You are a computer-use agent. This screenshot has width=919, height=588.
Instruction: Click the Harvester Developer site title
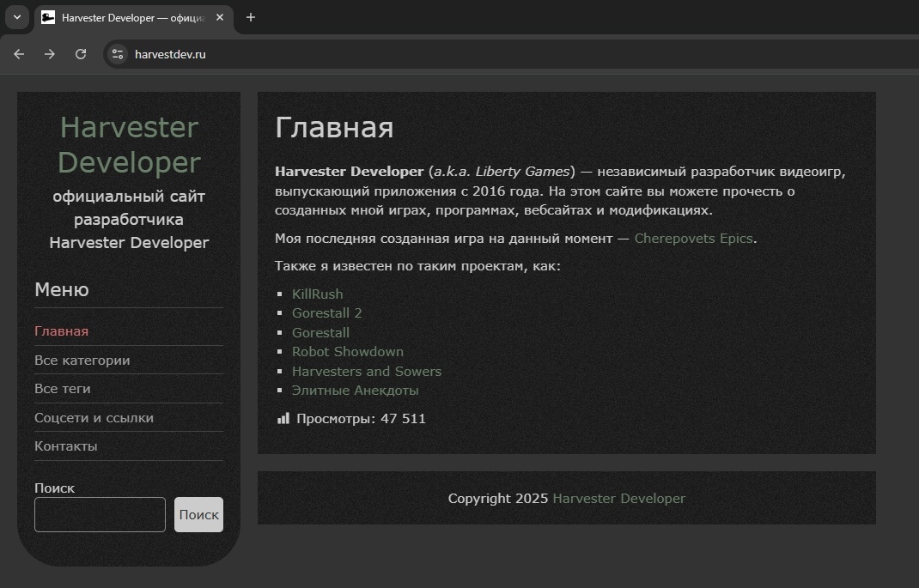(129, 145)
